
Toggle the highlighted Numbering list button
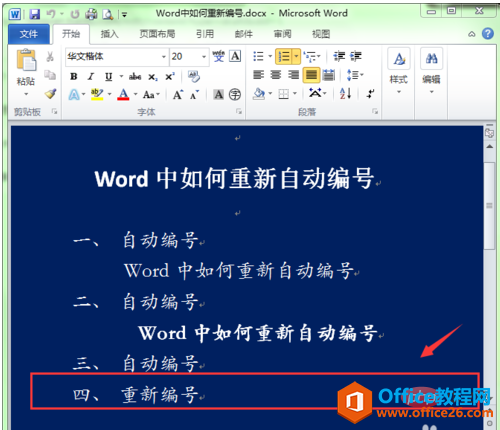point(284,56)
